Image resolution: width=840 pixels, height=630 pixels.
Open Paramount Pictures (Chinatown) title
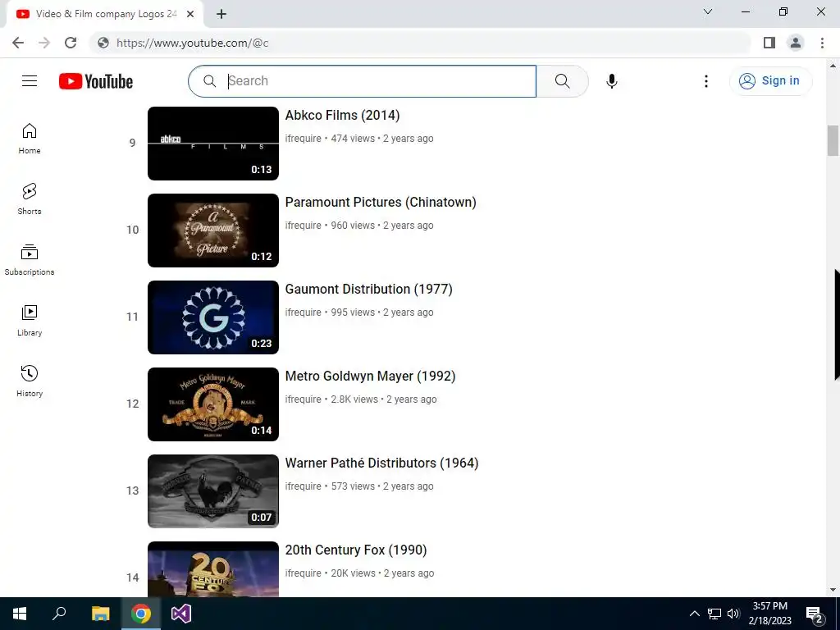(x=381, y=202)
